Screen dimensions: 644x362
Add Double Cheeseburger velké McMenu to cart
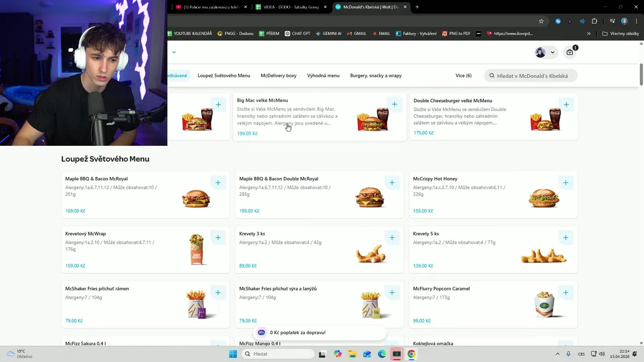566,105
